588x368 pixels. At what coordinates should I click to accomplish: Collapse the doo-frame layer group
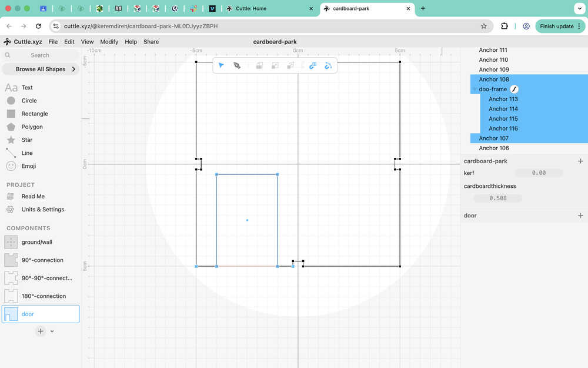[x=475, y=89]
